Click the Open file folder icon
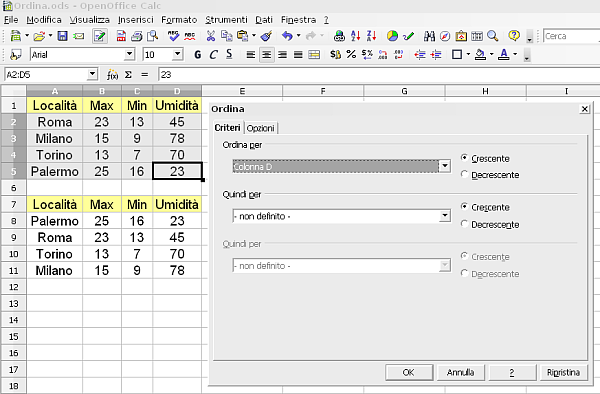The width and height of the screenshot is (600, 394). pyautogui.click(x=39, y=36)
